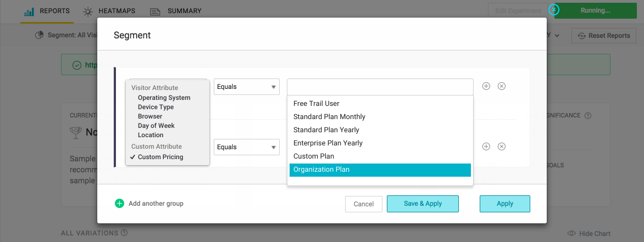Open the first Equals operator dropdown

246,87
